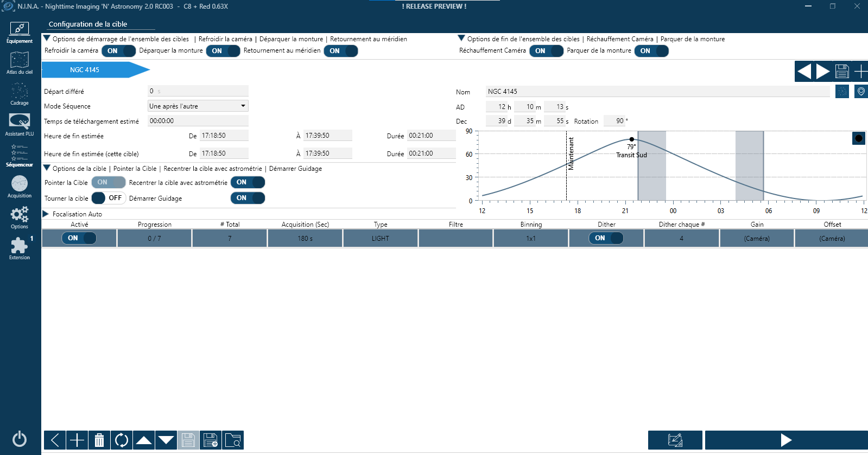This screenshot has height=455, width=868.
Task: Collapse Options de démarrage section triangle
Action: 47,39
